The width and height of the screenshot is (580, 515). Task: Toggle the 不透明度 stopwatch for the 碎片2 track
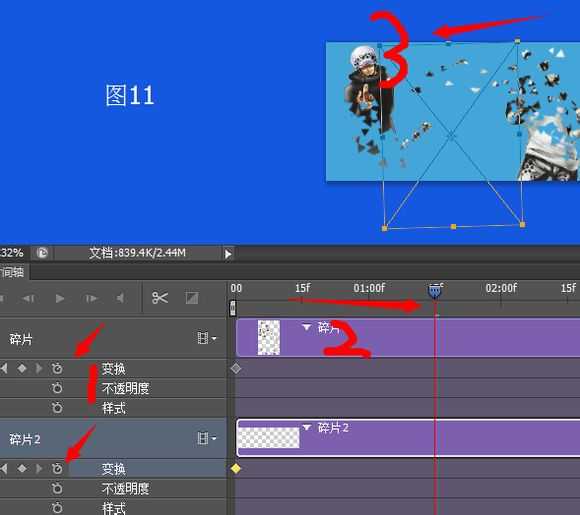coord(57,489)
